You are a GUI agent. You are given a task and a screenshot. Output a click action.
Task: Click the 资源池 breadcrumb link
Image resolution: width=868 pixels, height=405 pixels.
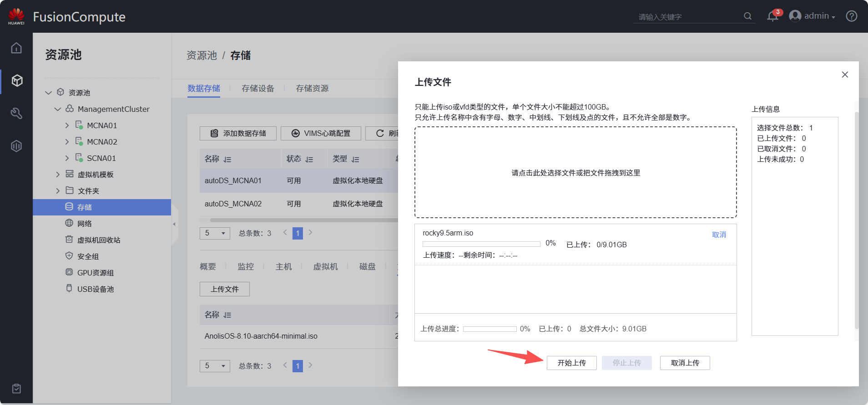(202, 55)
